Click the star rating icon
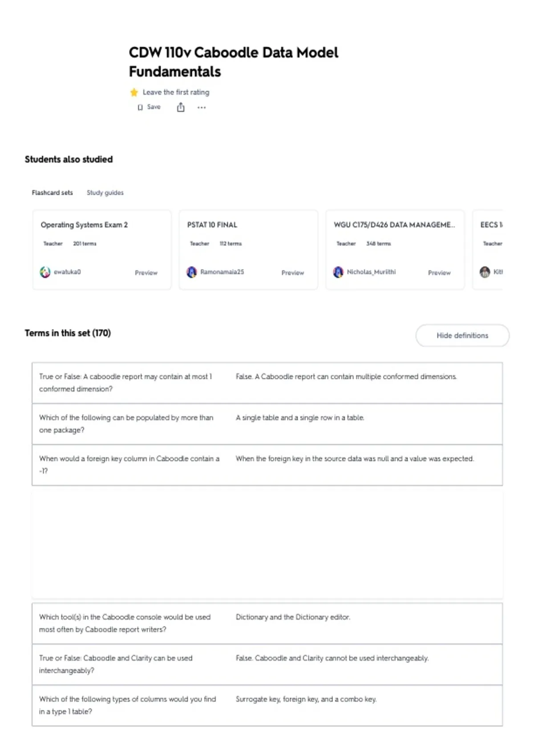 point(134,92)
